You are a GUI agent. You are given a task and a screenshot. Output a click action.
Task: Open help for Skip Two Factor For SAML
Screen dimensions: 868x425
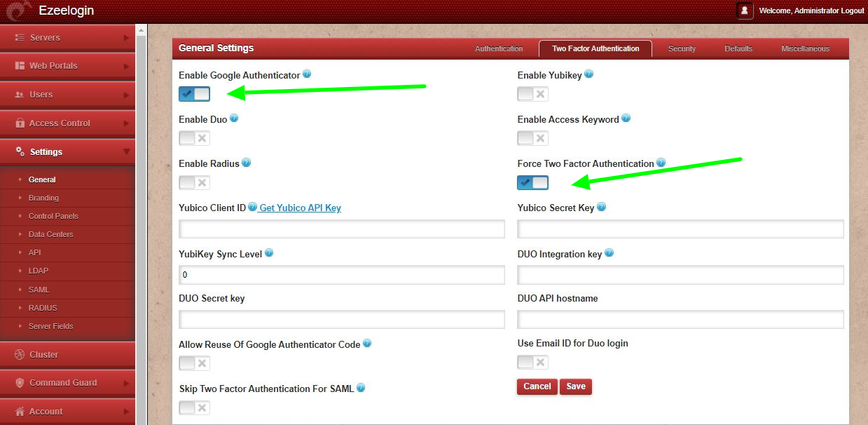[x=361, y=388]
